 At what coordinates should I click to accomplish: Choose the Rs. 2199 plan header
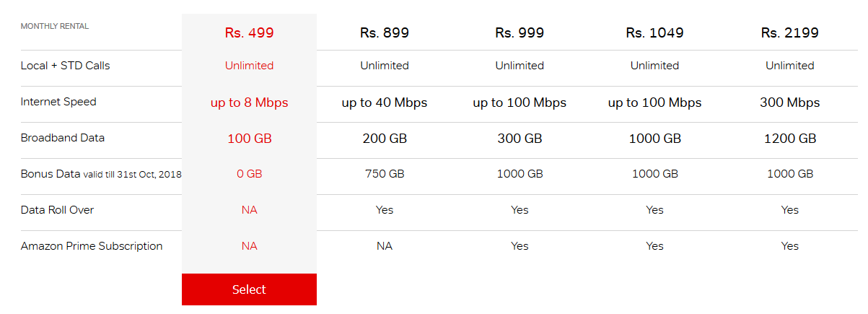[789, 32]
